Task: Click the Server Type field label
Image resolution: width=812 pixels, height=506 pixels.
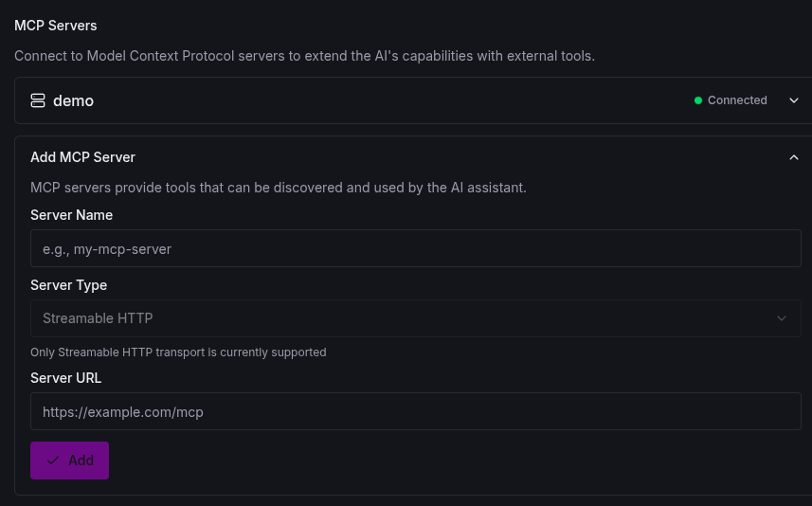Action: [68, 285]
